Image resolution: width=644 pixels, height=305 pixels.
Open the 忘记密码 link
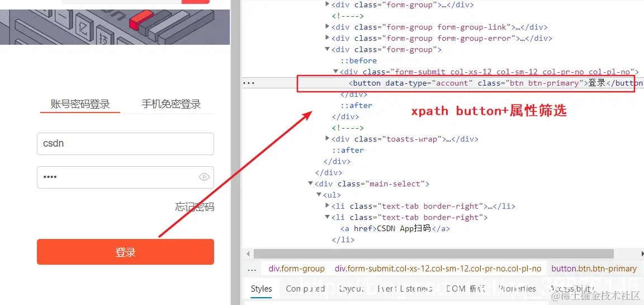coord(195,207)
